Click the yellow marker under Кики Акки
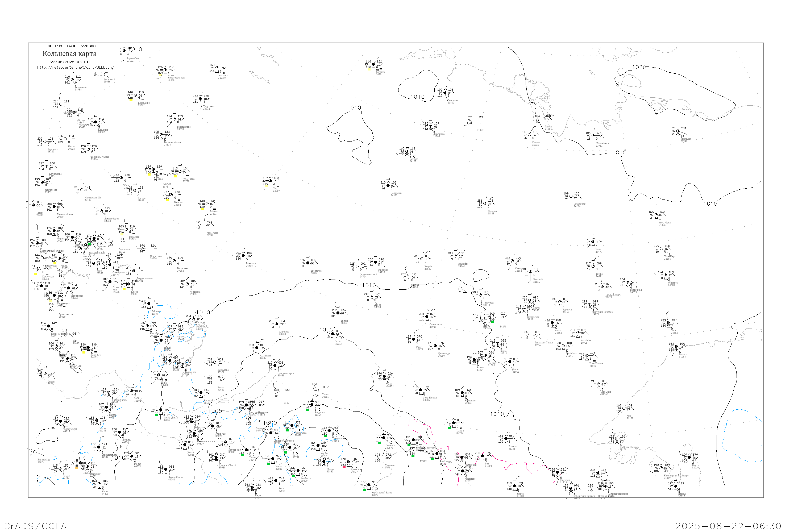Screen dimensions: 798x532 tap(131, 101)
